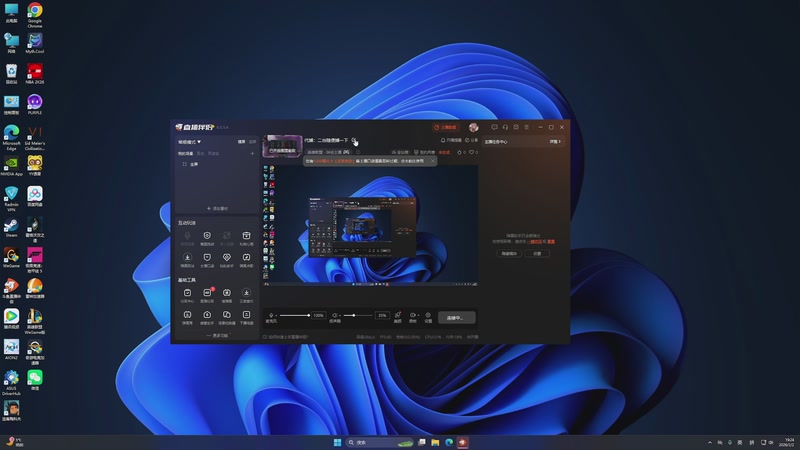This screenshot has width=800, height=450.
Task: Click the 连接中 start stream button
Action: pyautogui.click(x=457, y=317)
